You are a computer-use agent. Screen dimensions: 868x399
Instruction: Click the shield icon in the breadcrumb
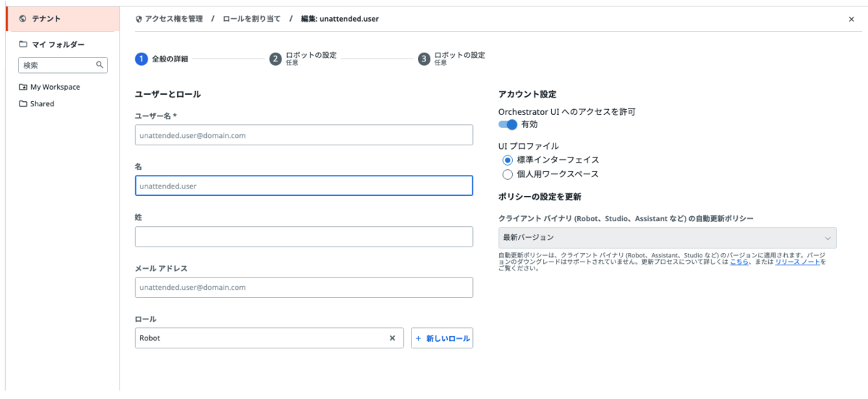pos(139,19)
